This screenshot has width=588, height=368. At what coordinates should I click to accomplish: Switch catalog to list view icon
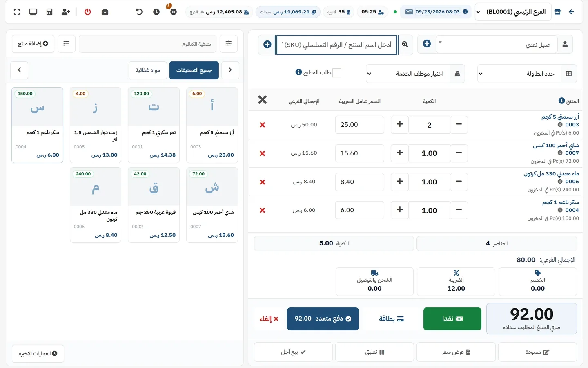point(67,44)
